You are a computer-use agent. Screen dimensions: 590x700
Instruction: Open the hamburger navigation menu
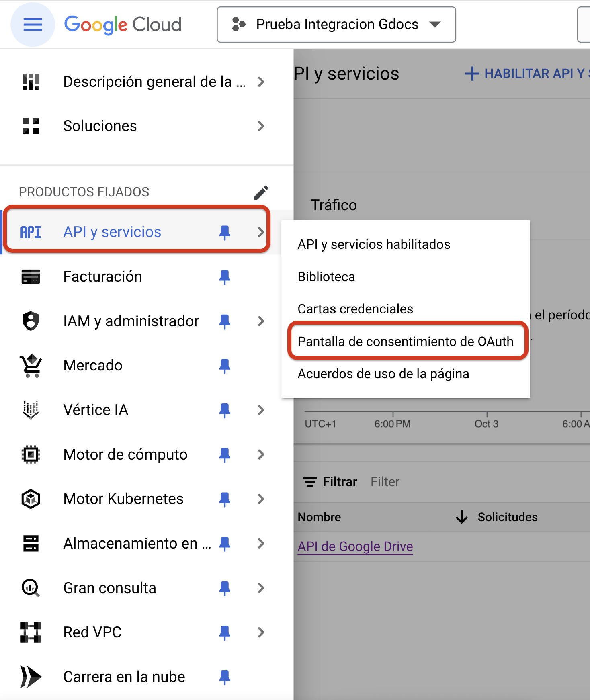pyautogui.click(x=33, y=25)
